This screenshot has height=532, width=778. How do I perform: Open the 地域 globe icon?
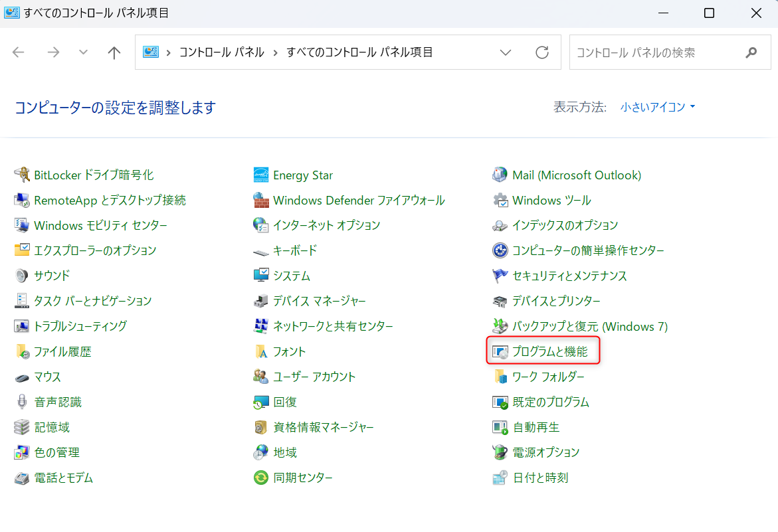coord(261,452)
